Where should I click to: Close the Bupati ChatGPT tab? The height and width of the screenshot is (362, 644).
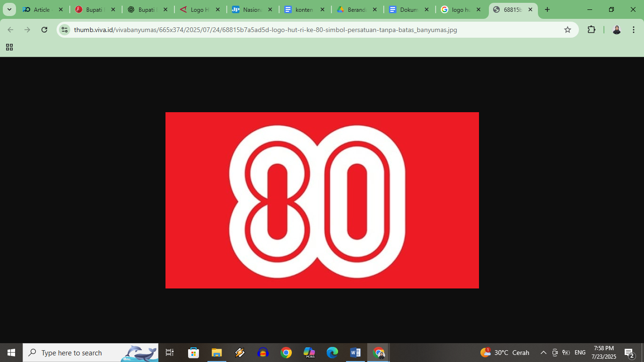[165, 9]
